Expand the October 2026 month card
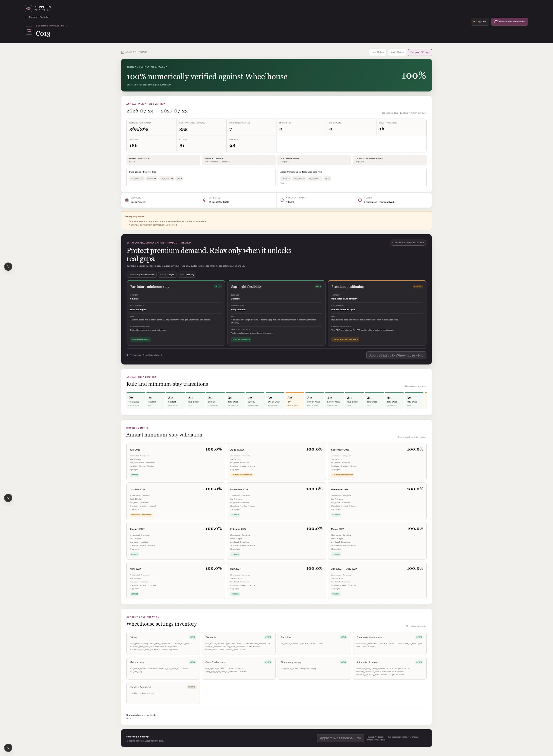 [176, 501]
